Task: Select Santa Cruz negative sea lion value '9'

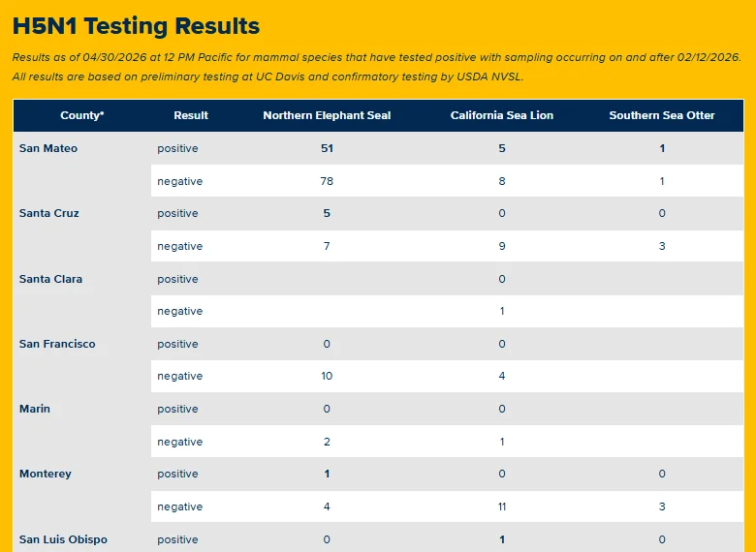Action: (502, 247)
